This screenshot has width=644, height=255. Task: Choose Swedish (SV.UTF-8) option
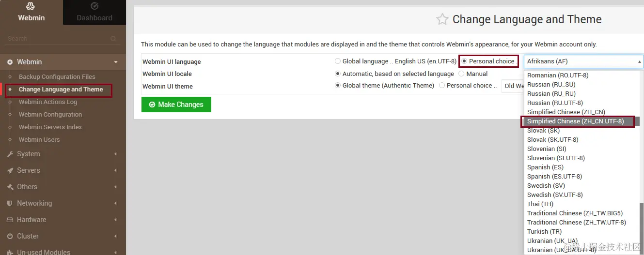coord(581,195)
